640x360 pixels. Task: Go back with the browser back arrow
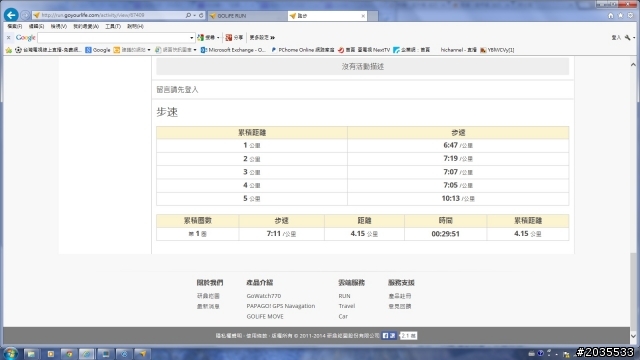(11, 15)
